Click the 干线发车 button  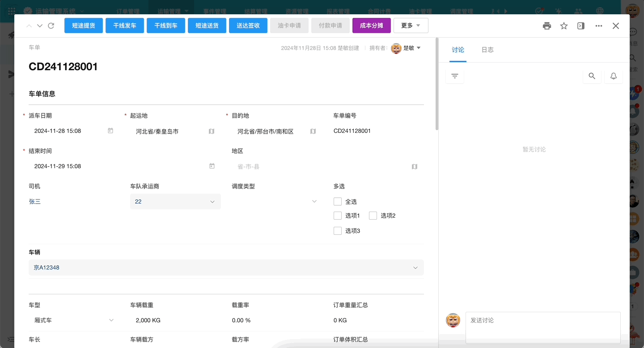coord(125,26)
